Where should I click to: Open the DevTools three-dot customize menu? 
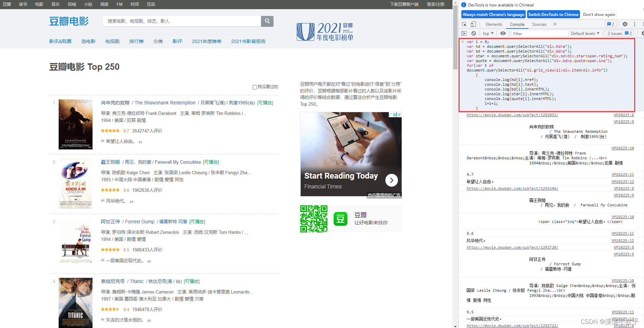635,24
